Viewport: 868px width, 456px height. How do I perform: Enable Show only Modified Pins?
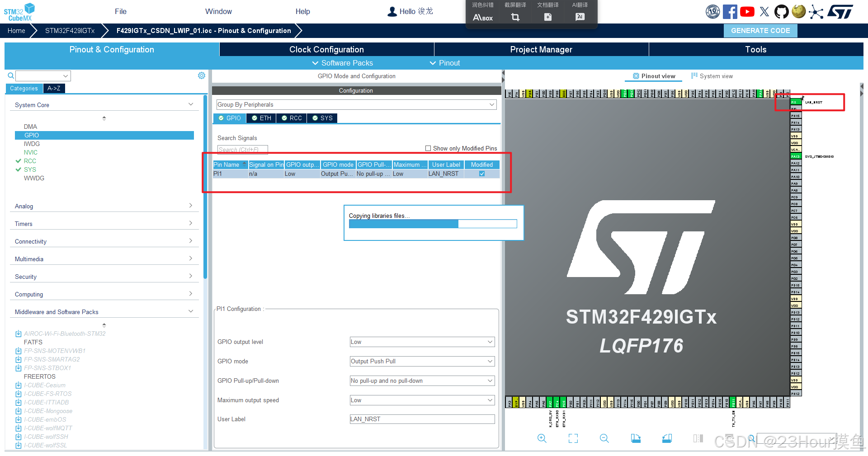[428, 148]
